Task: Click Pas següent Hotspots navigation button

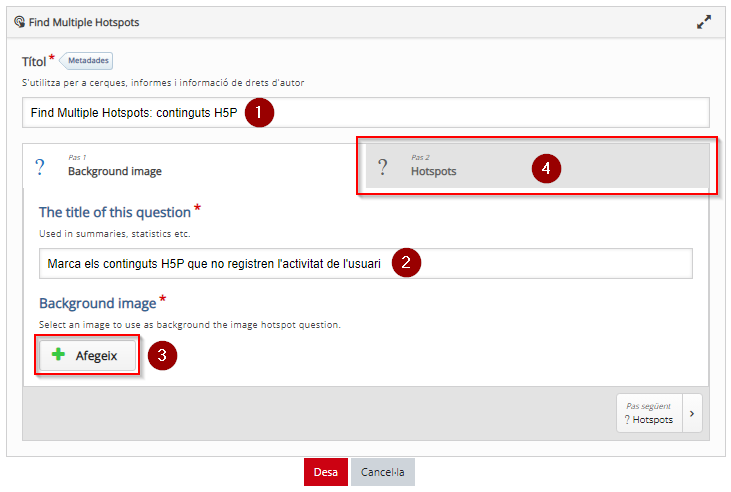Action: pos(649,414)
